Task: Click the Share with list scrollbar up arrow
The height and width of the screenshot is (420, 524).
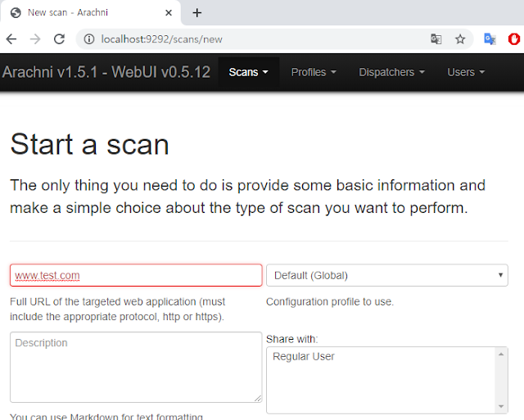Action: click(x=501, y=355)
